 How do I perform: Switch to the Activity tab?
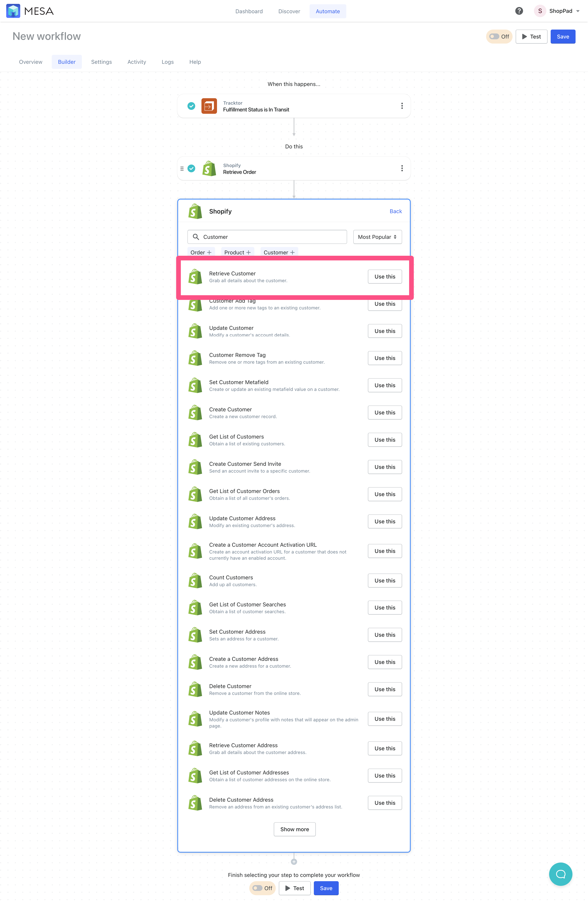pos(137,62)
